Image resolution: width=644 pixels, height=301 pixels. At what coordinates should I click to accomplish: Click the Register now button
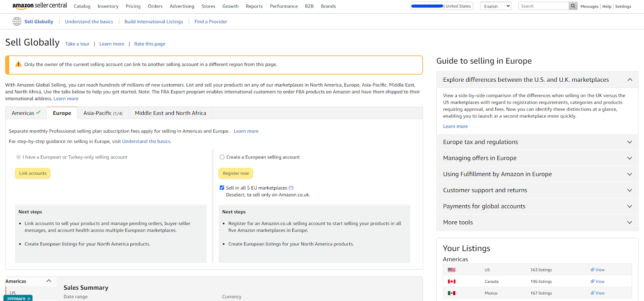(x=236, y=173)
